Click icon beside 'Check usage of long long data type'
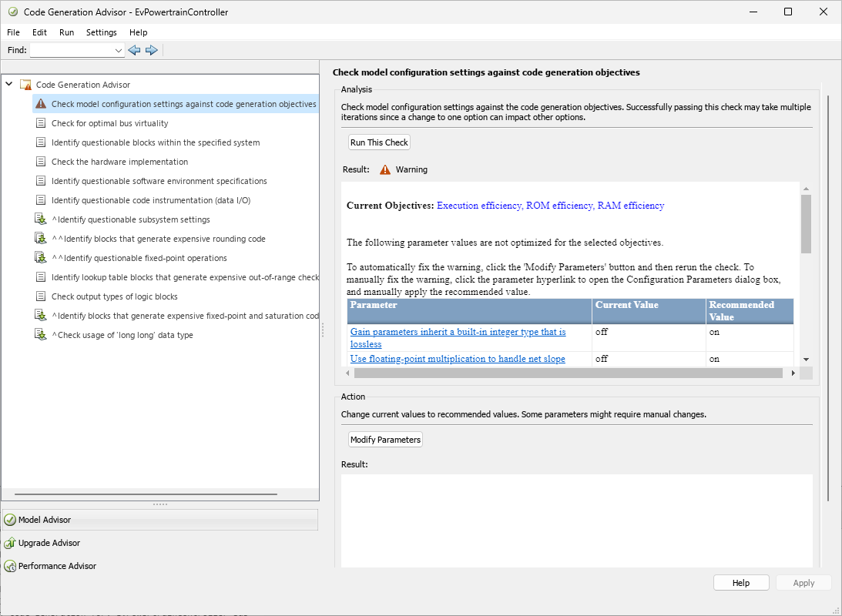Image resolution: width=842 pixels, height=616 pixels. click(x=40, y=335)
